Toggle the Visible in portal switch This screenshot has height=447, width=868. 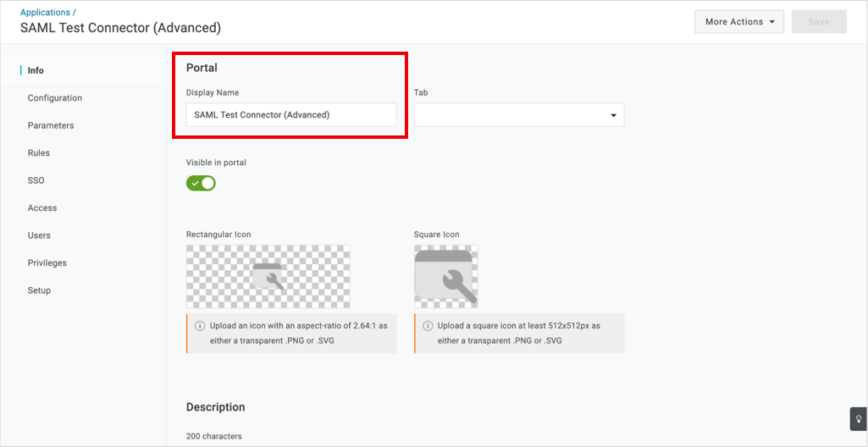coord(201,183)
